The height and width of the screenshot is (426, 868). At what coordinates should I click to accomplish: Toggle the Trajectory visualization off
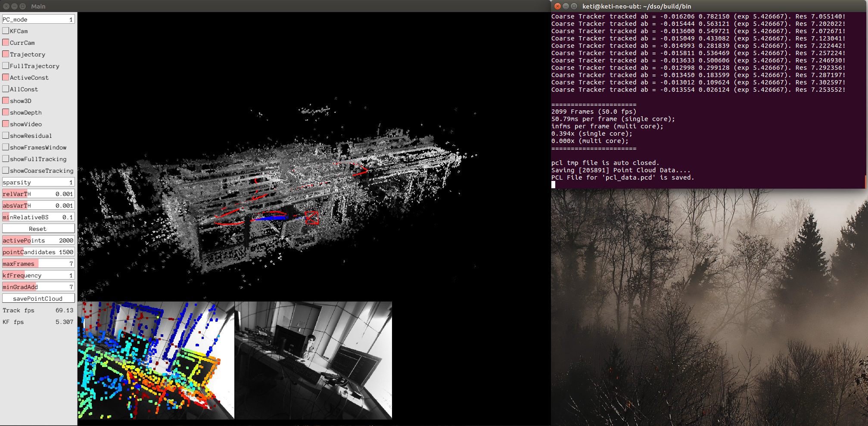point(6,54)
